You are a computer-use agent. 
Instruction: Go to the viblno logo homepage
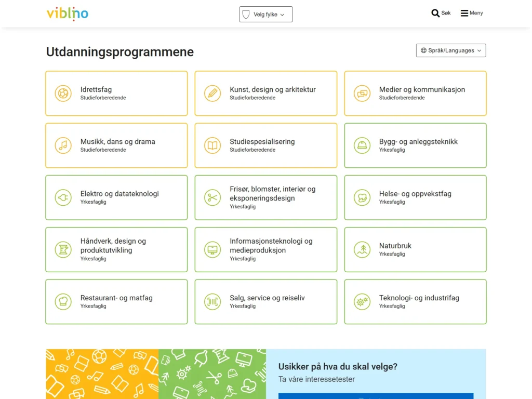click(68, 13)
